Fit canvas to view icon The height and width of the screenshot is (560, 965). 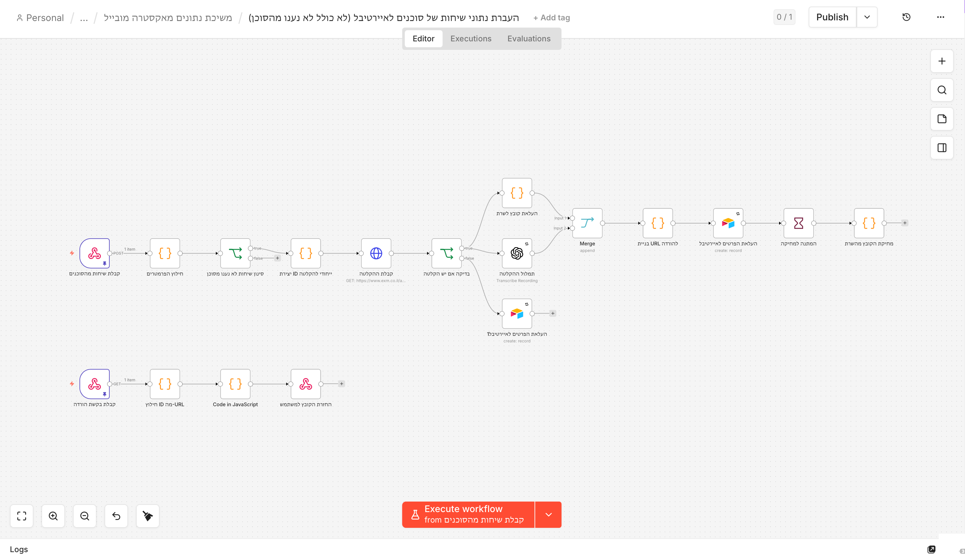click(x=22, y=516)
